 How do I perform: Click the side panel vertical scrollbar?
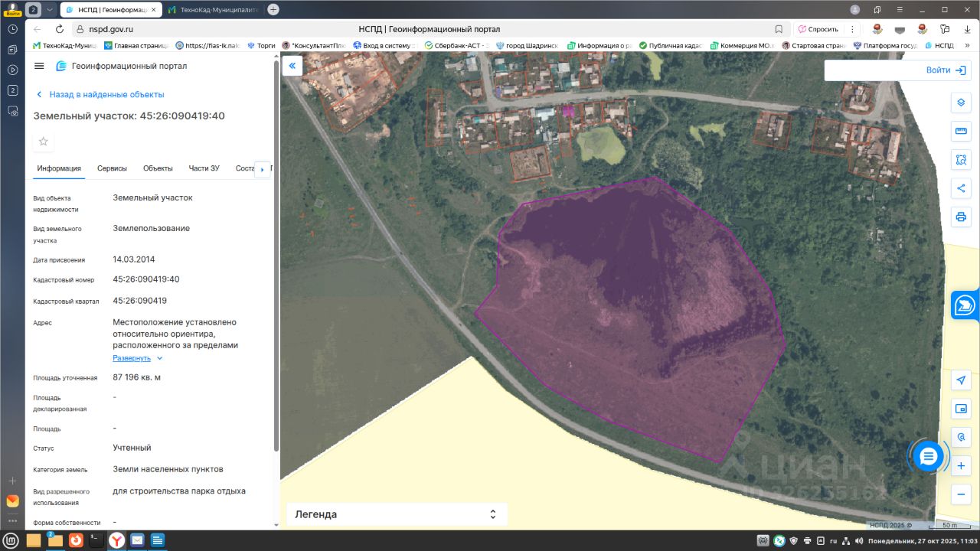276,256
